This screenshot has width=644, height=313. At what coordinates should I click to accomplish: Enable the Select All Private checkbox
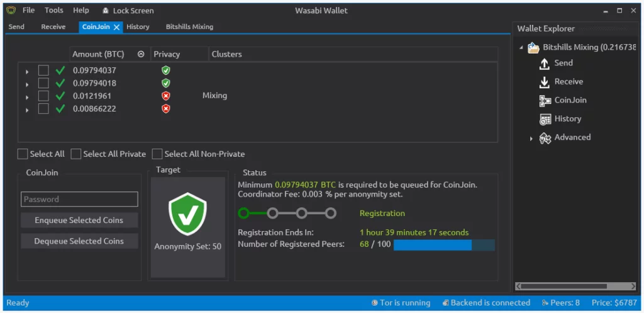coord(76,154)
